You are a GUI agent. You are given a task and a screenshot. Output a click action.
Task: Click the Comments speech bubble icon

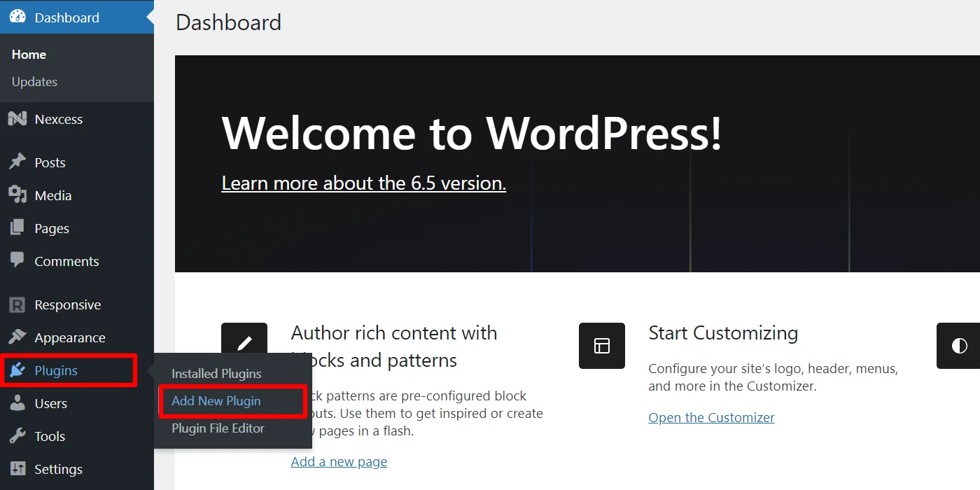tap(17, 260)
